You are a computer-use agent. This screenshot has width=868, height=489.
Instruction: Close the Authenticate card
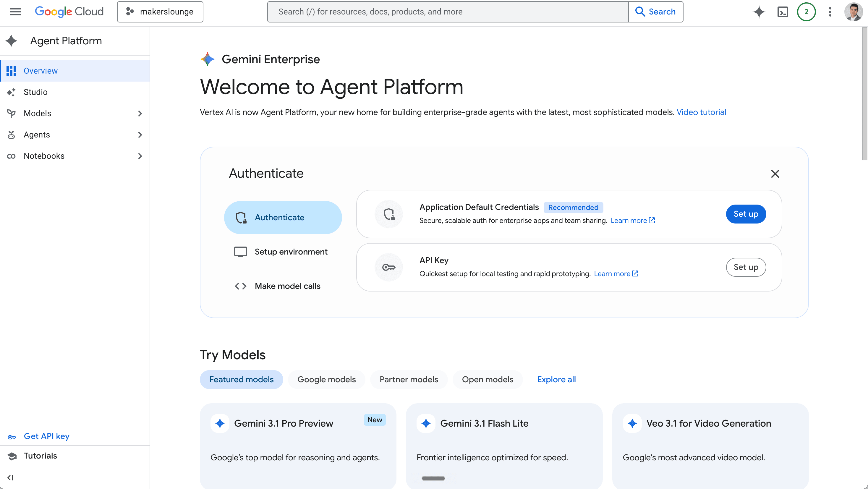click(775, 174)
